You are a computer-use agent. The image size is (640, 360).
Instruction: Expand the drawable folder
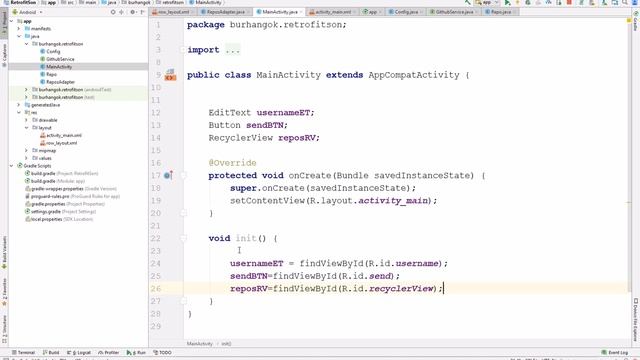(27, 120)
